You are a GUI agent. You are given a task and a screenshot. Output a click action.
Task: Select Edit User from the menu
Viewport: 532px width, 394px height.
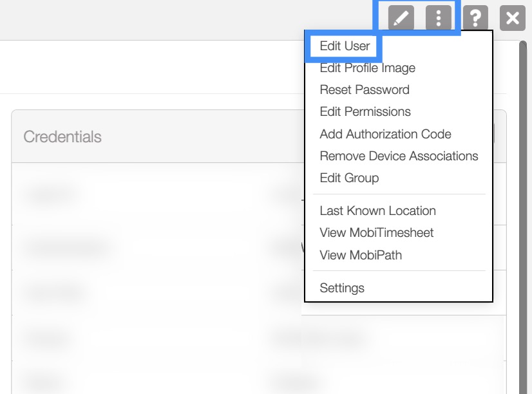345,46
